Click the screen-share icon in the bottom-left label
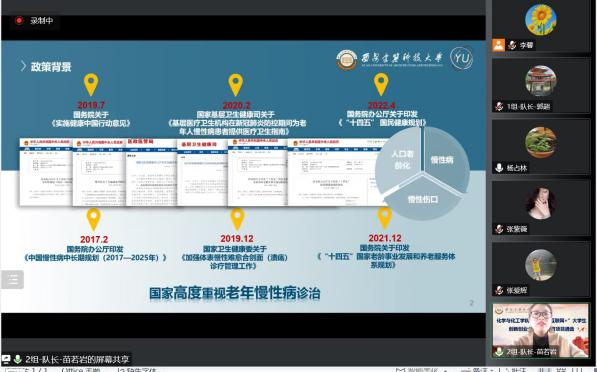 [6, 359]
